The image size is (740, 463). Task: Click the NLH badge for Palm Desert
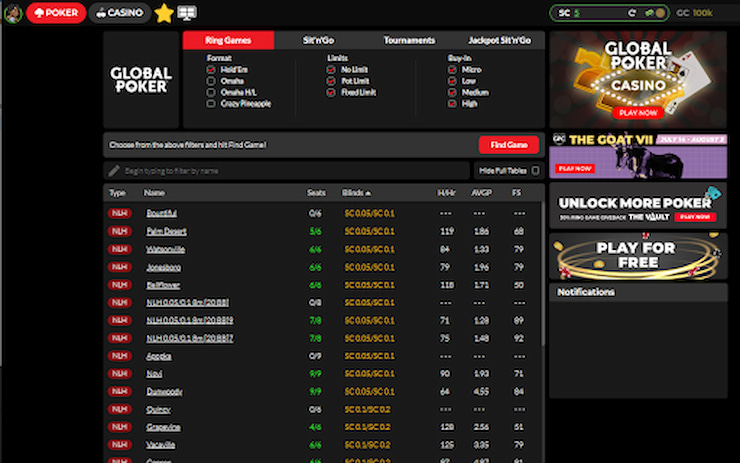[119, 231]
